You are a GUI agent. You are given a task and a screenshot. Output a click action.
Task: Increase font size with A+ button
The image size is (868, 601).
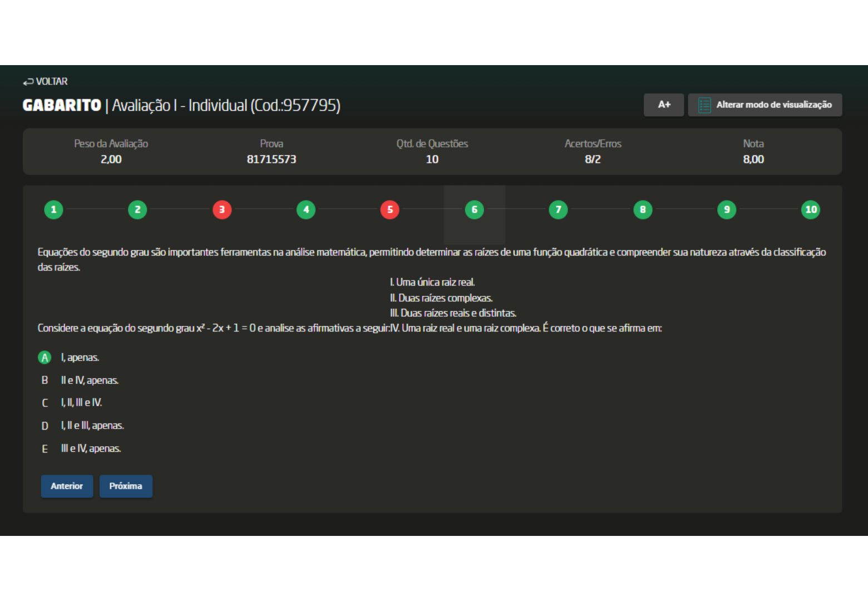point(663,105)
